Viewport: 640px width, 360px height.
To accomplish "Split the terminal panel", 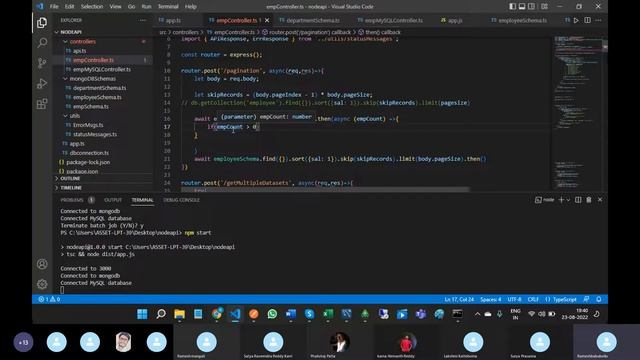I will click(578, 200).
